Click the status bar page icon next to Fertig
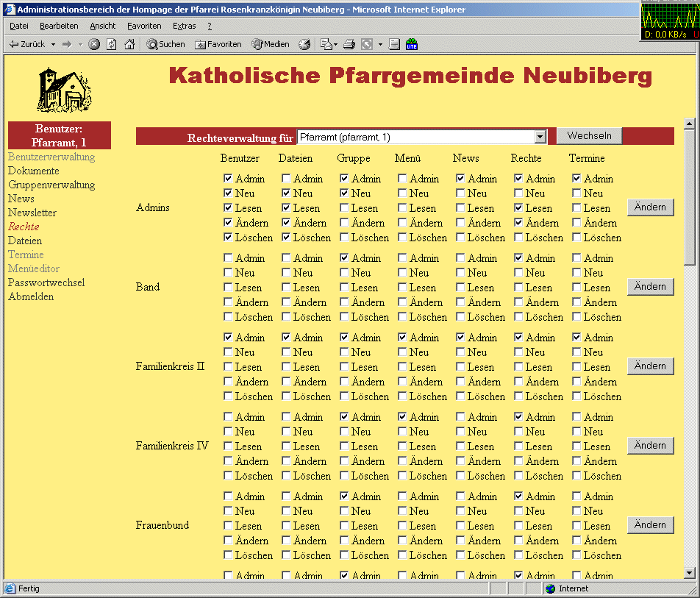 pyautogui.click(x=10, y=588)
